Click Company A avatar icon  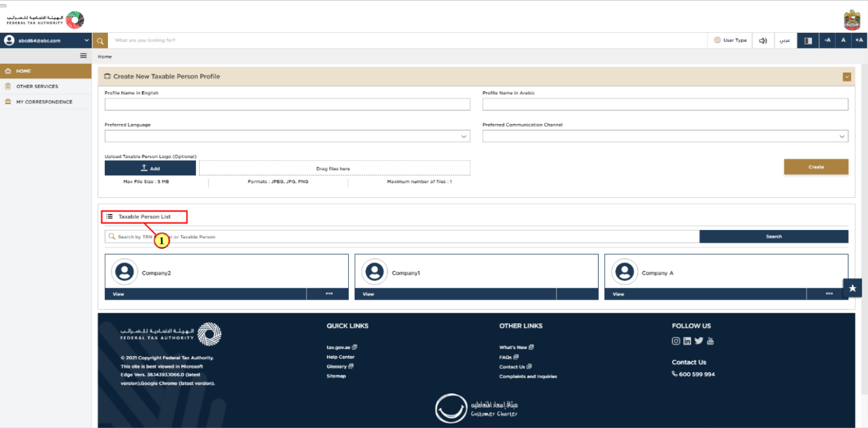click(x=625, y=272)
